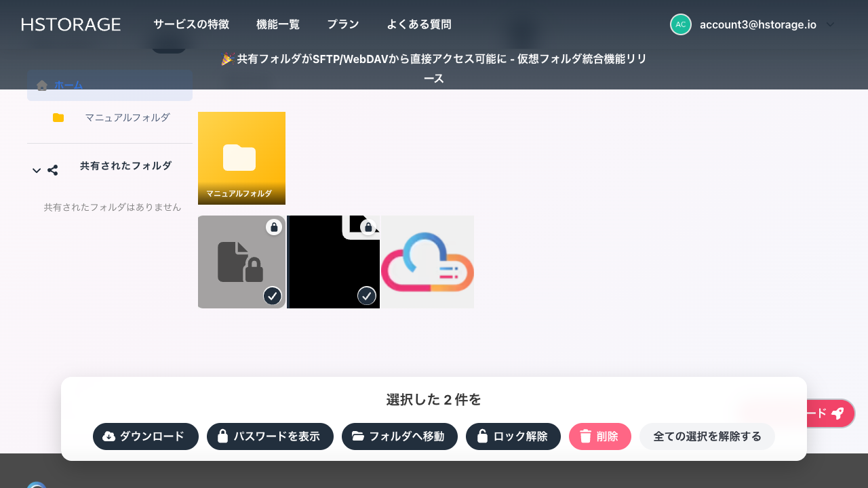The image size is (868, 488).
Task: Expand the account chevron arrow
Action: [x=830, y=24]
